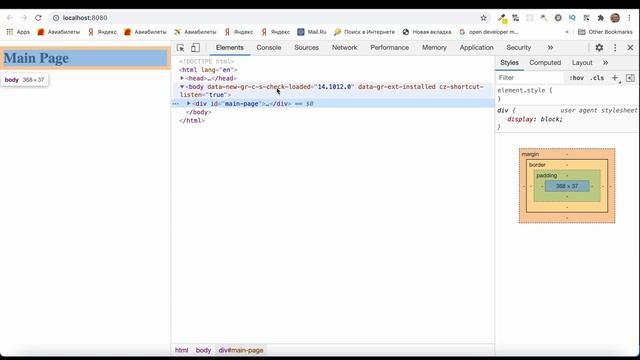This screenshot has height=360, width=640.
Task: Show more DevTools tabs chevron
Action: coord(550,47)
